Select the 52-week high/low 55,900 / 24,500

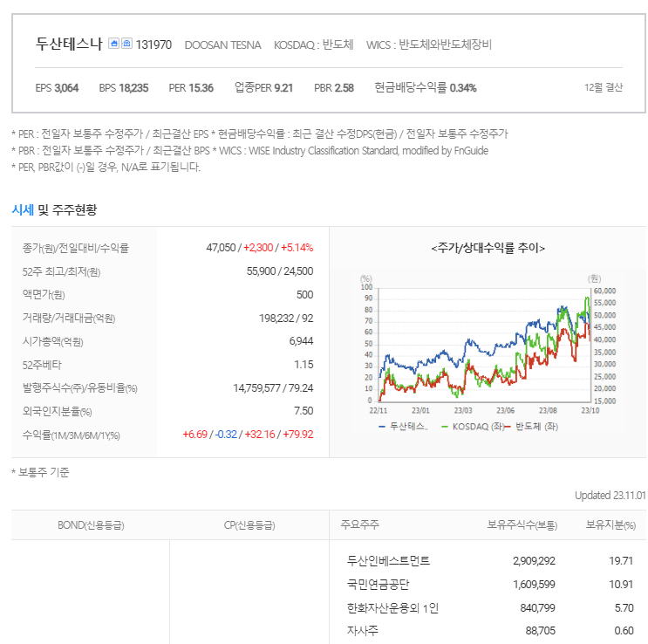(280, 271)
